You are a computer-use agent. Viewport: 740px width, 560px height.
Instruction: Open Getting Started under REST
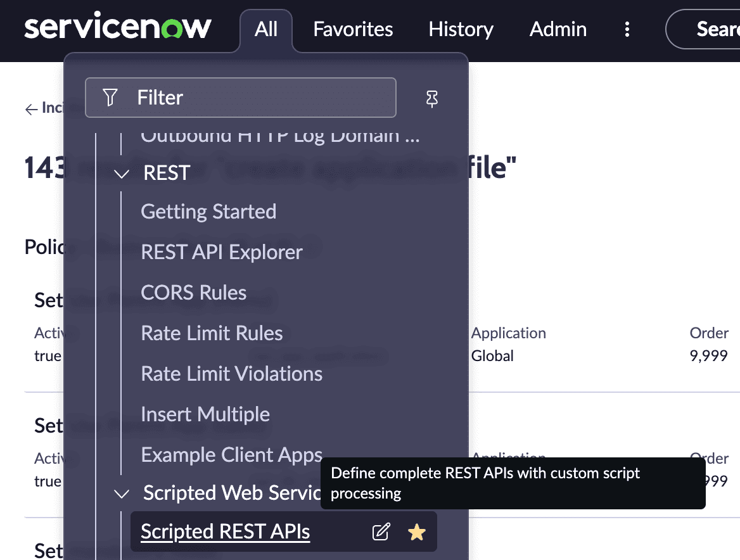pos(208,211)
